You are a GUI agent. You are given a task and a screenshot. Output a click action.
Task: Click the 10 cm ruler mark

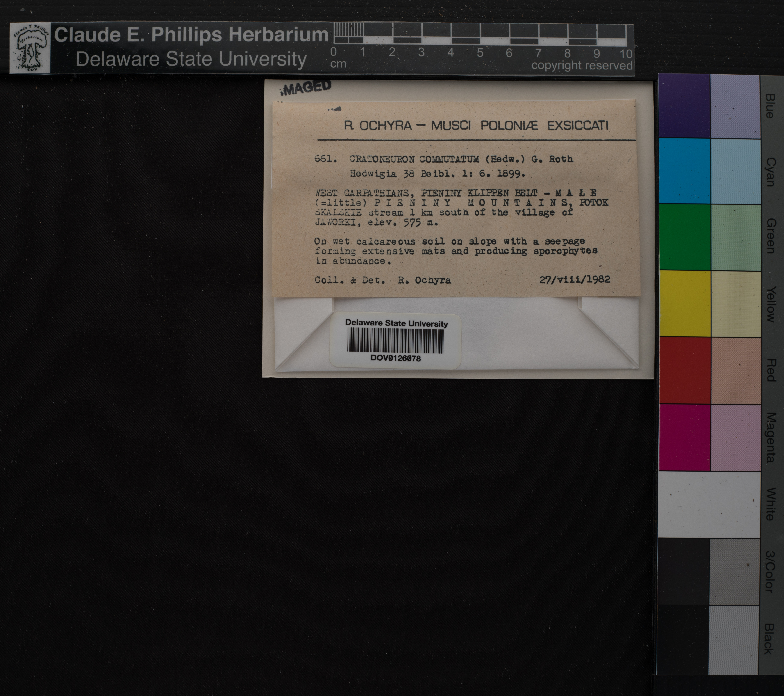coord(626,53)
